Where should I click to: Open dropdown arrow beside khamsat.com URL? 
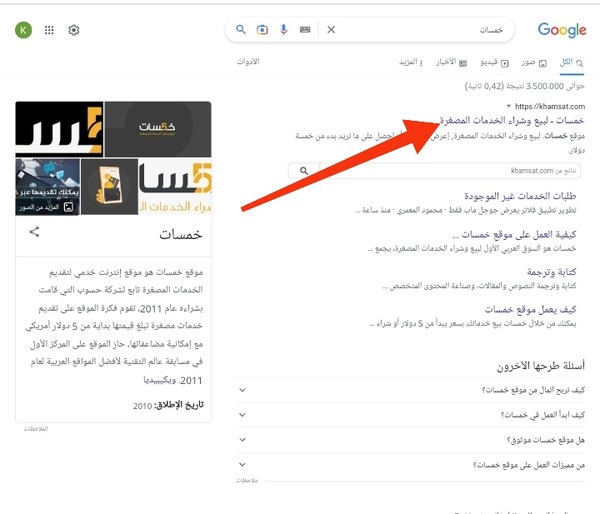[x=509, y=106]
